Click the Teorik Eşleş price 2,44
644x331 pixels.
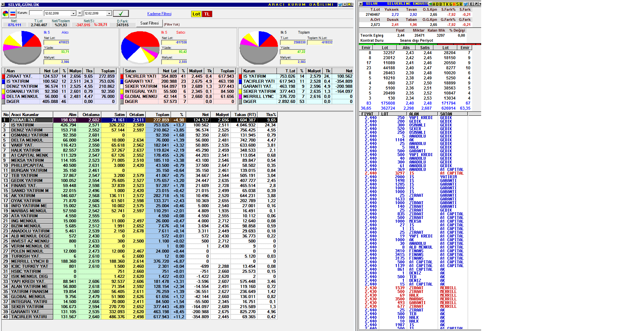401,35
